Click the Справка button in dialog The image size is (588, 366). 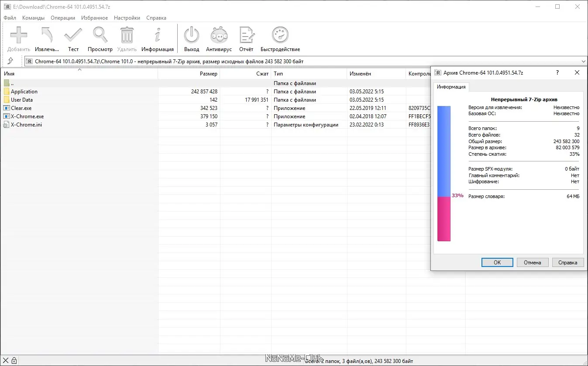click(x=568, y=262)
